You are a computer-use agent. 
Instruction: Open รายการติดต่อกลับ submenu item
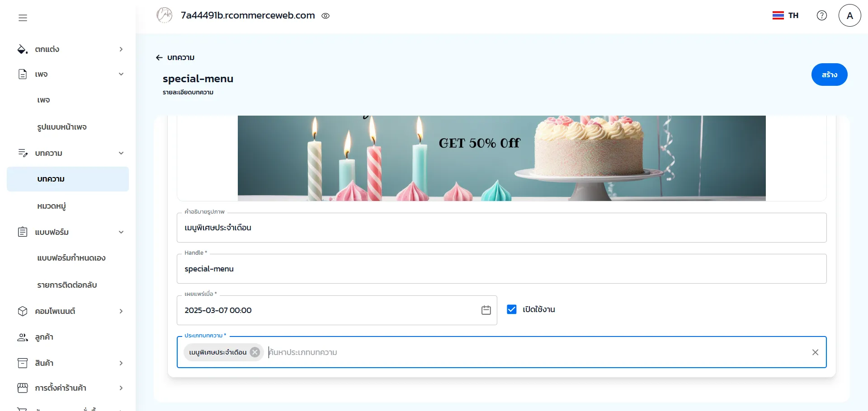[68, 285]
